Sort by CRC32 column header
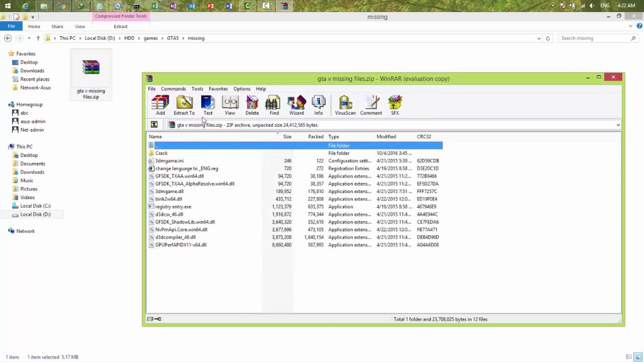Viewport: 644px width, 362px height. [x=424, y=137]
